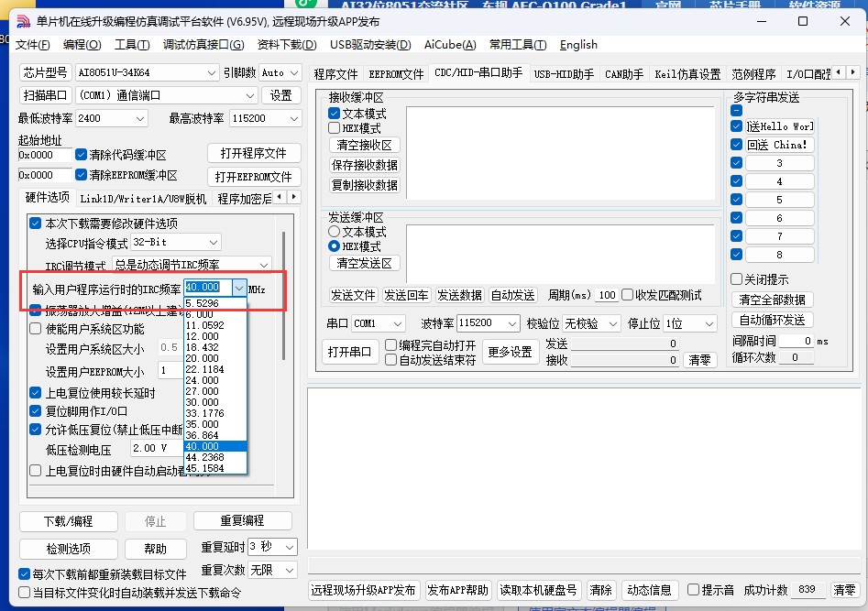Switch language via English menu
This screenshot has width=868, height=611.
coord(578,45)
